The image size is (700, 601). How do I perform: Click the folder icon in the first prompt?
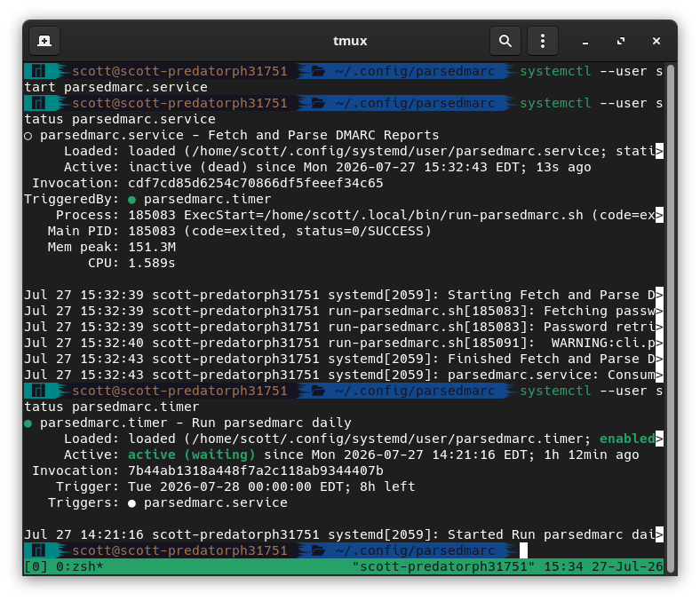(x=318, y=71)
